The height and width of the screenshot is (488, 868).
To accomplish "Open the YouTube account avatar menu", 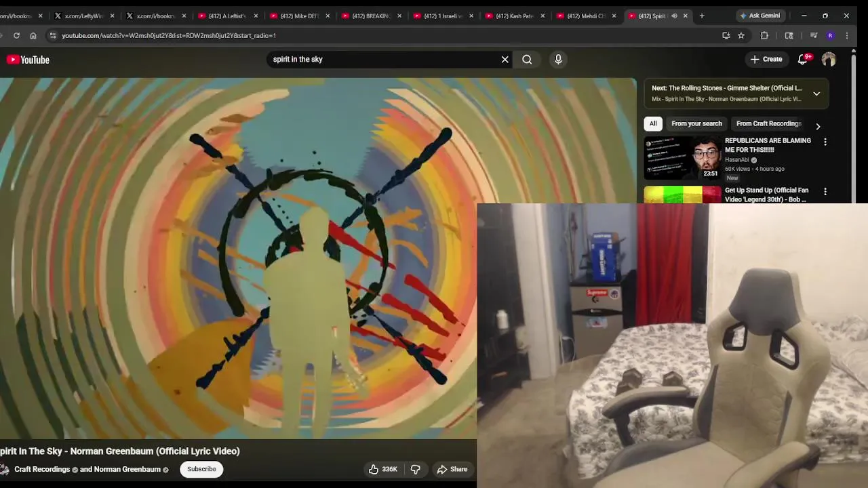I will (829, 60).
